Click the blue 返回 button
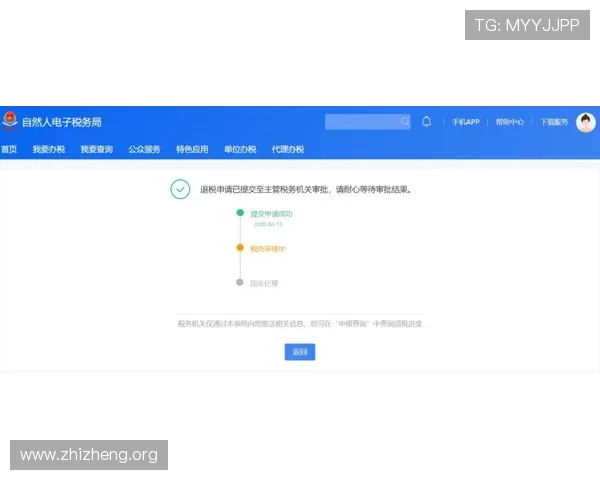Screen dimensions: 600x480 (x=300, y=352)
